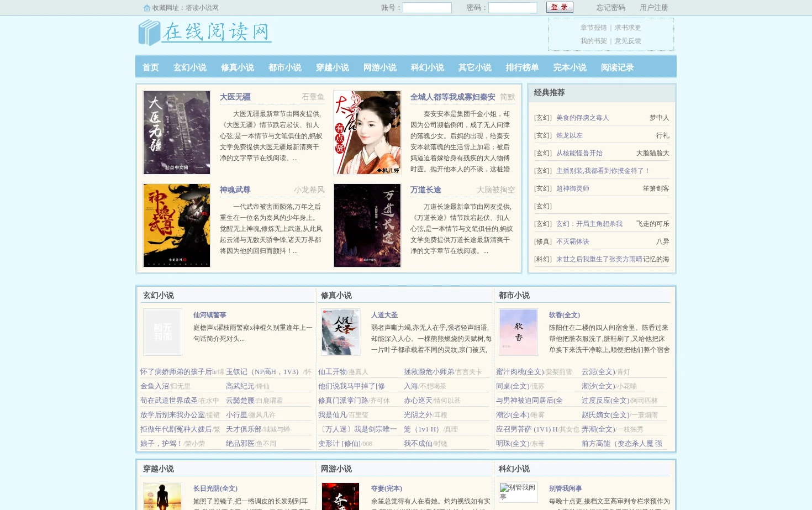Click the blue book logo icon

[149, 33]
